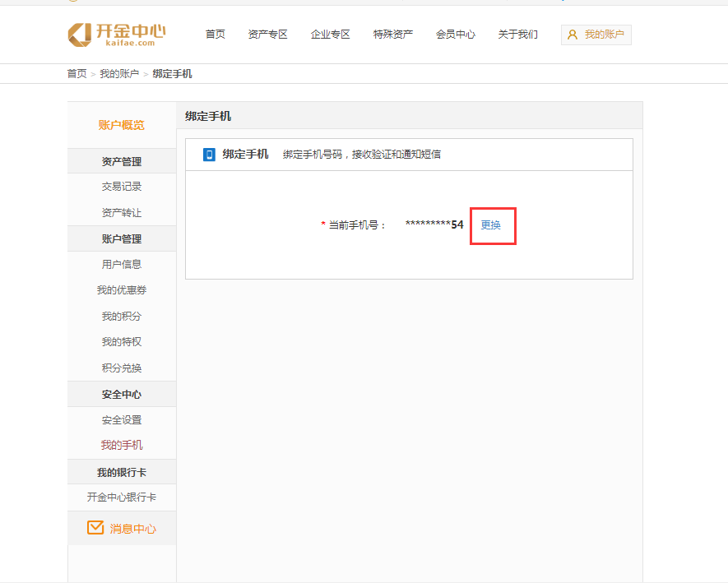Viewport: 728px width, 583px height.
Task: Open the 首页 navigation menu item
Action: 216,35
